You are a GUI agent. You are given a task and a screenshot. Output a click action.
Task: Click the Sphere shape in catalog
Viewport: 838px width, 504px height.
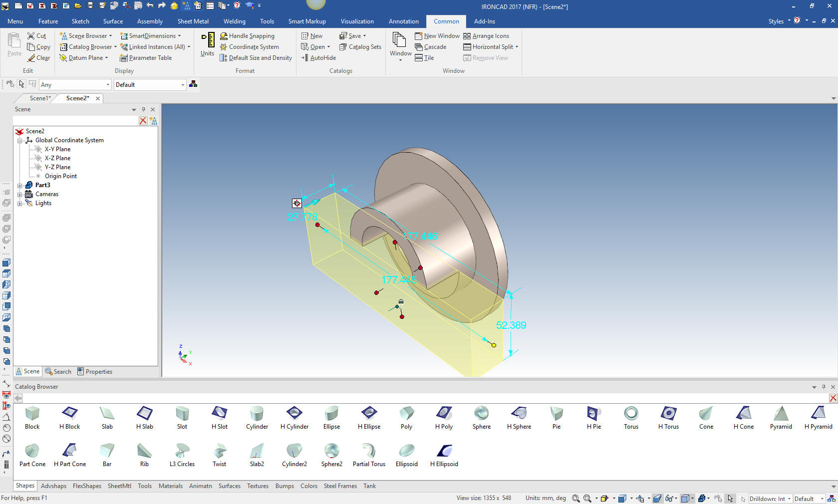pyautogui.click(x=481, y=417)
